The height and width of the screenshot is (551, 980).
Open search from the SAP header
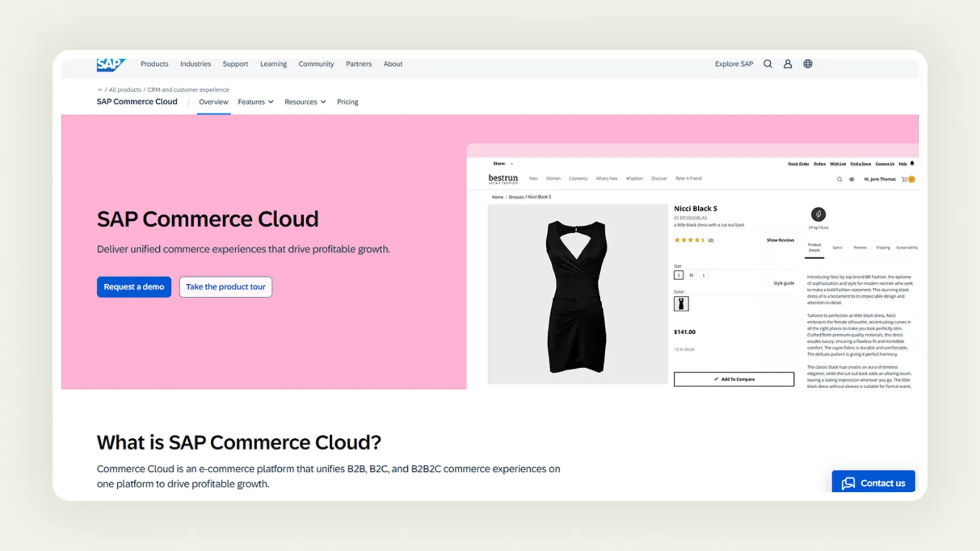click(x=768, y=63)
